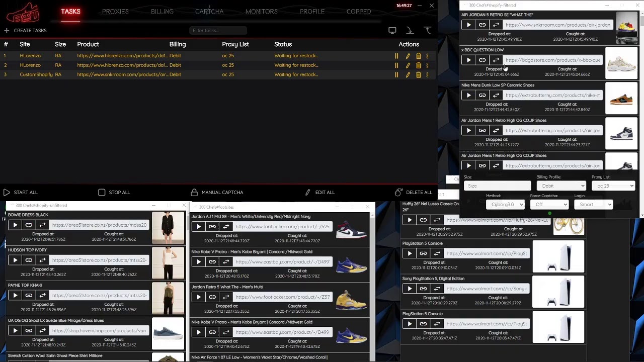644x362 pixels.
Task: Open the BILLING tab
Action: tap(162, 12)
